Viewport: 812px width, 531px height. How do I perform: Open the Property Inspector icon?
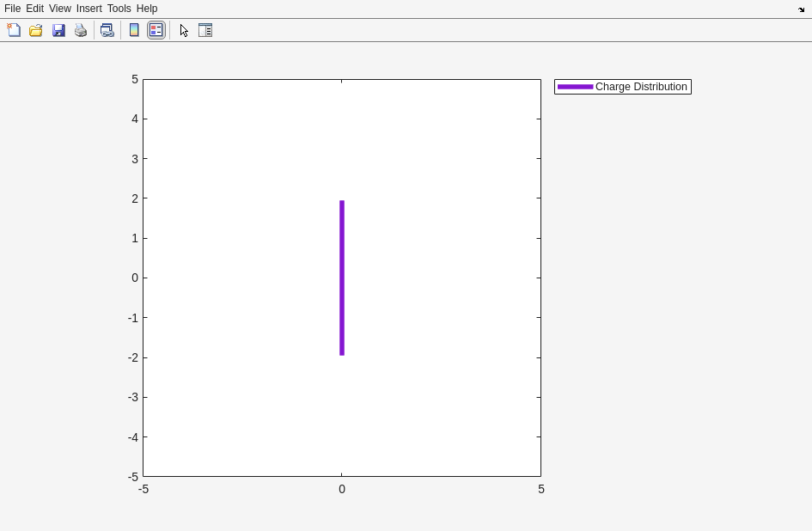(x=205, y=30)
